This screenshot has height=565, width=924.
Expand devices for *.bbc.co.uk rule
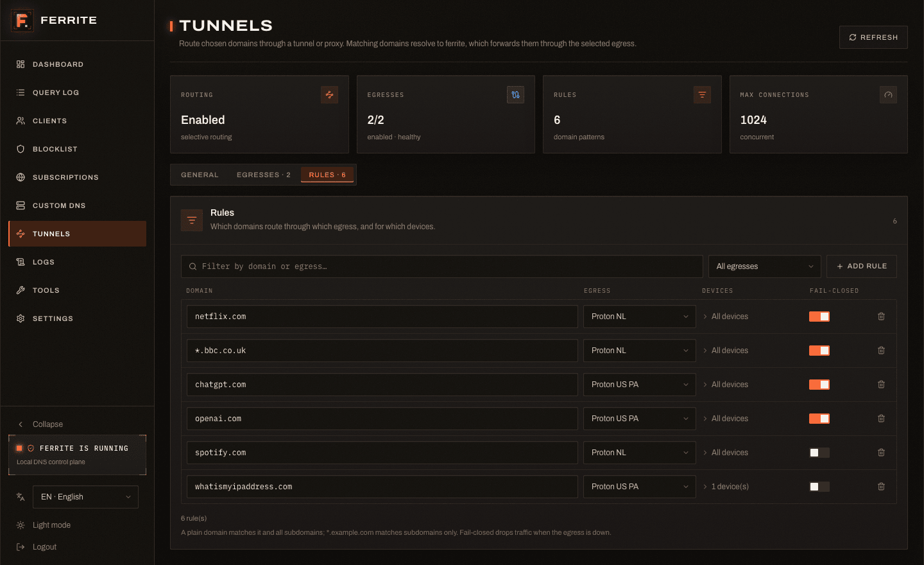(x=726, y=351)
